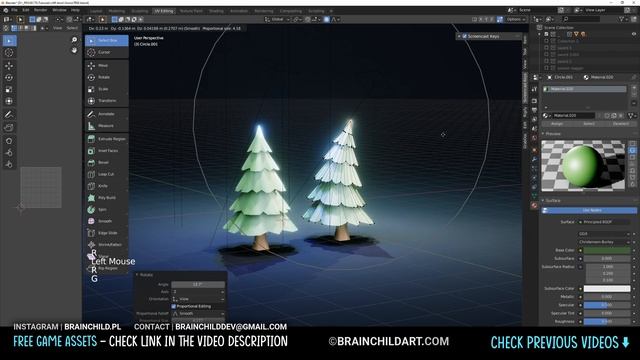The height and width of the screenshot is (360, 640).
Task: Select the Bevel tool
Action: point(107,162)
